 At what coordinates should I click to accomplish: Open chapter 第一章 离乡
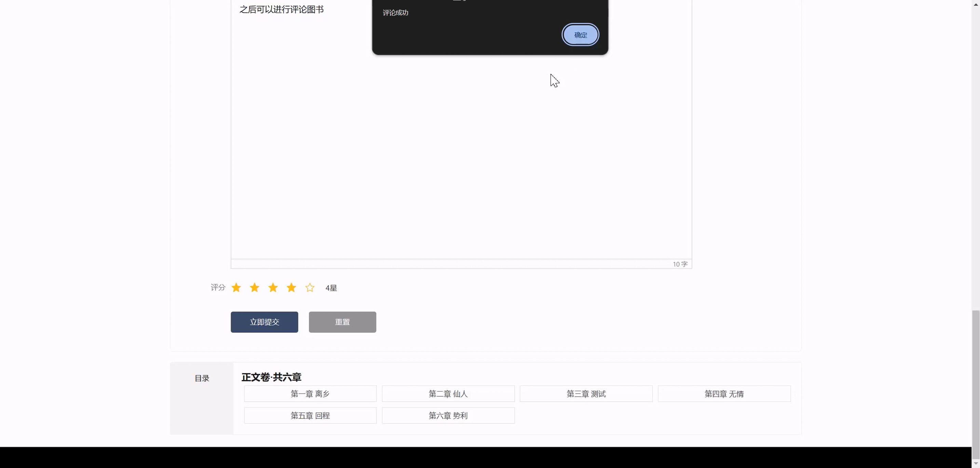[310, 394]
